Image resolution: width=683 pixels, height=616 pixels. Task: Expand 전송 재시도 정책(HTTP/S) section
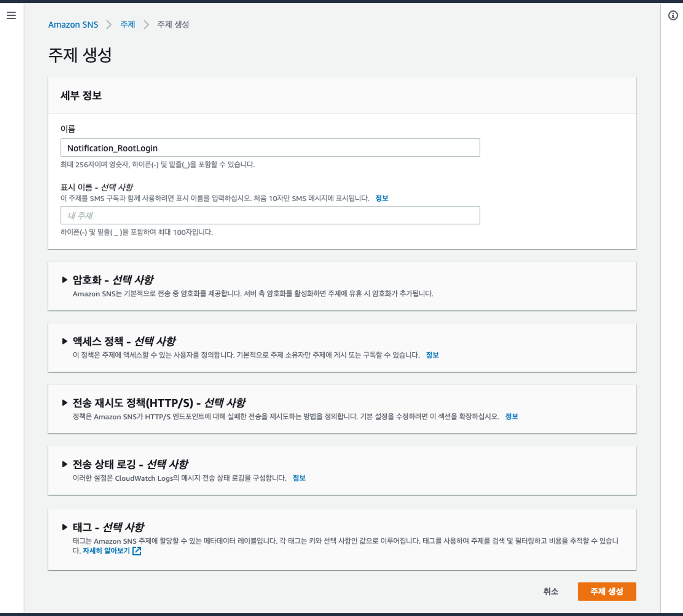(x=65, y=402)
